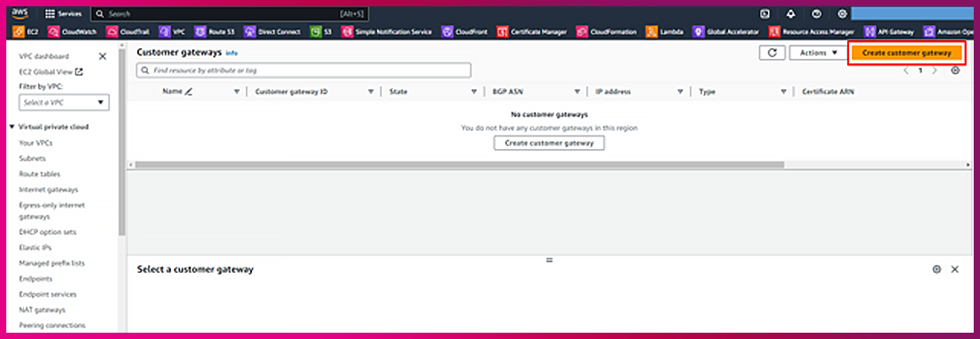This screenshot has width=980, height=339.
Task: Open Egress-only internet gateways
Action: coord(52,211)
